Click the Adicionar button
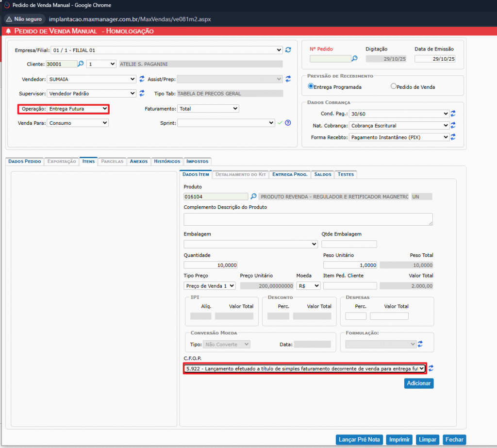This screenshot has height=448, width=497. (418, 383)
